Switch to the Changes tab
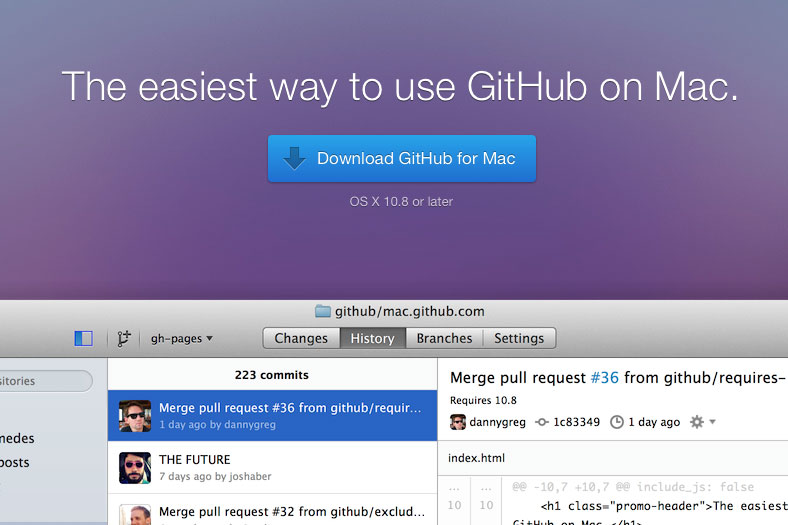 tap(301, 338)
